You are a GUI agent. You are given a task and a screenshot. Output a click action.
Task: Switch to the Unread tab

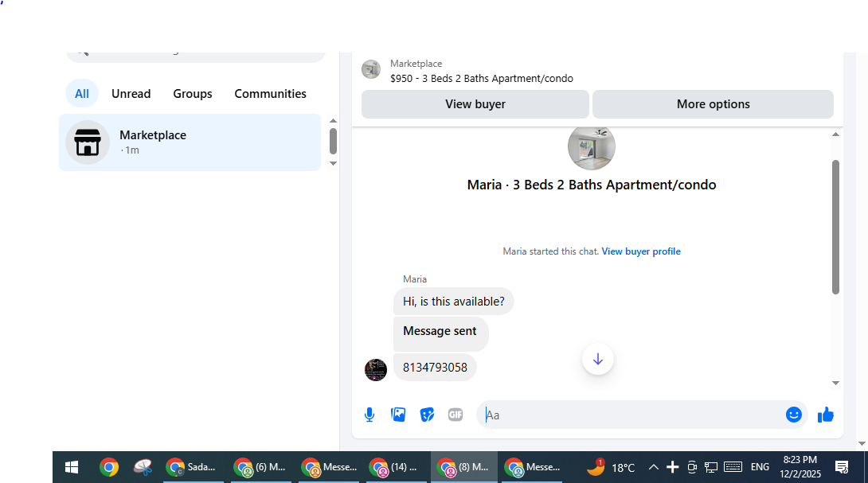click(131, 94)
